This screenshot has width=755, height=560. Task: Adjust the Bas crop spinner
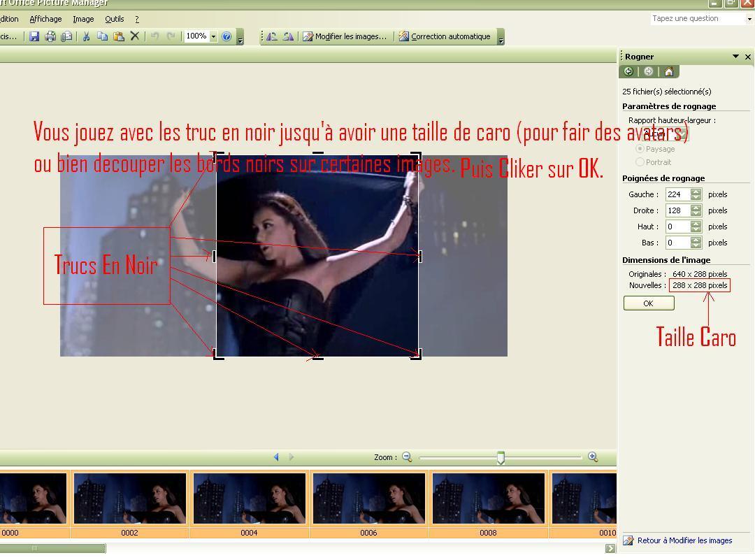pyautogui.click(x=696, y=243)
